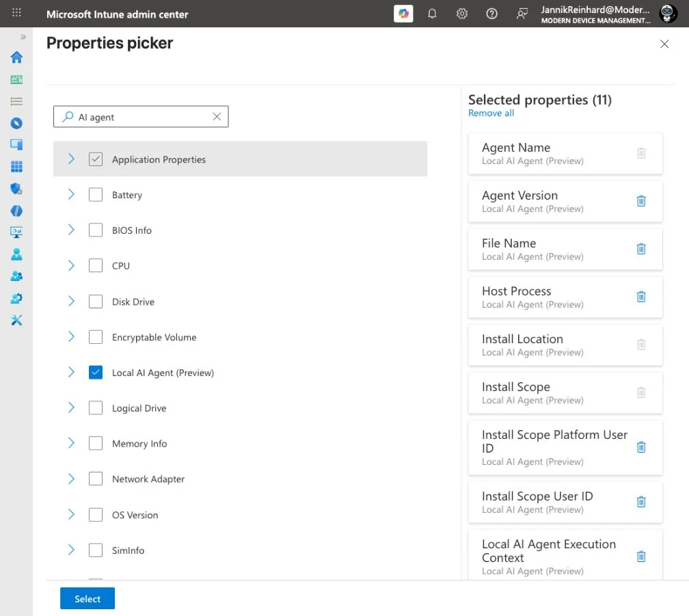Delete the File Name property
This screenshot has height=616, width=689.
pyautogui.click(x=641, y=249)
